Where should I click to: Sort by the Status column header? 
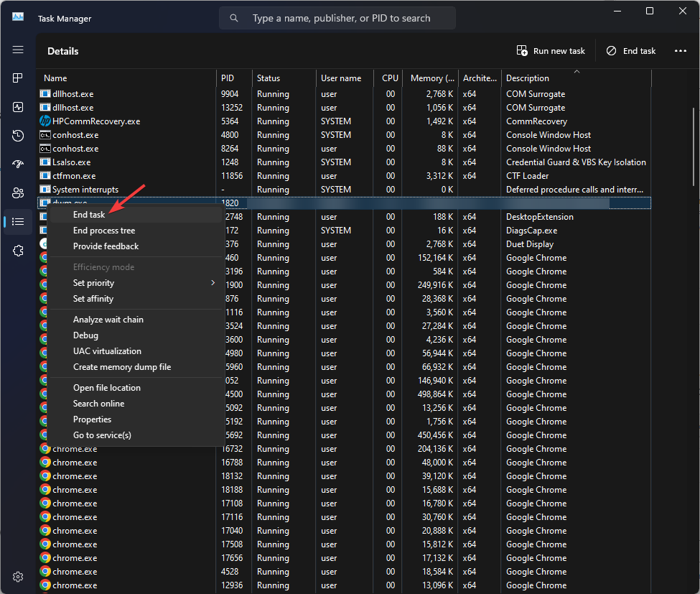284,78
